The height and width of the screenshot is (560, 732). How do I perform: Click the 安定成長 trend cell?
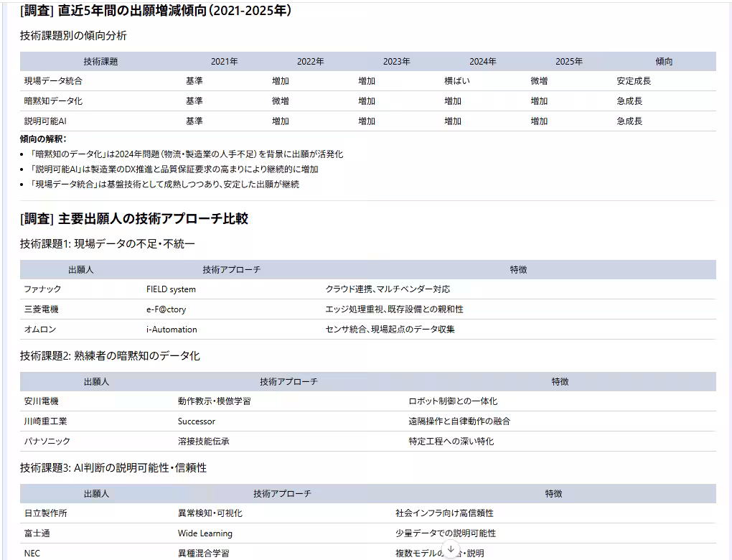coord(634,81)
